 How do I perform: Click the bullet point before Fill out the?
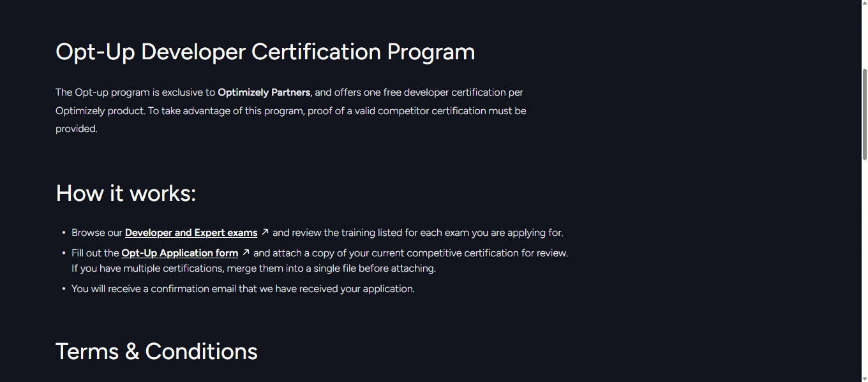[64, 253]
